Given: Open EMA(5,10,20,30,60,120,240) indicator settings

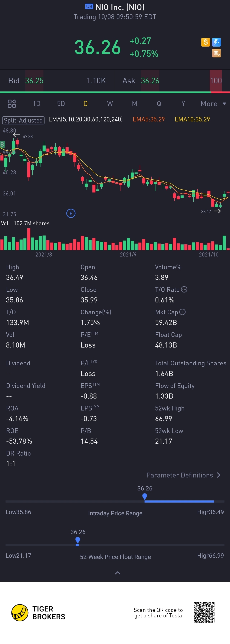Looking at the screenshot, I should [86, 120].
